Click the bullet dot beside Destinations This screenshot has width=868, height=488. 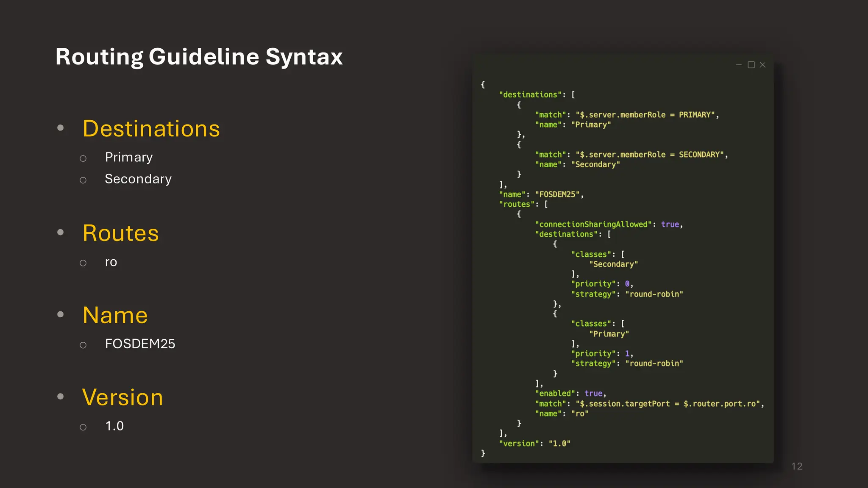click(61, 128)
